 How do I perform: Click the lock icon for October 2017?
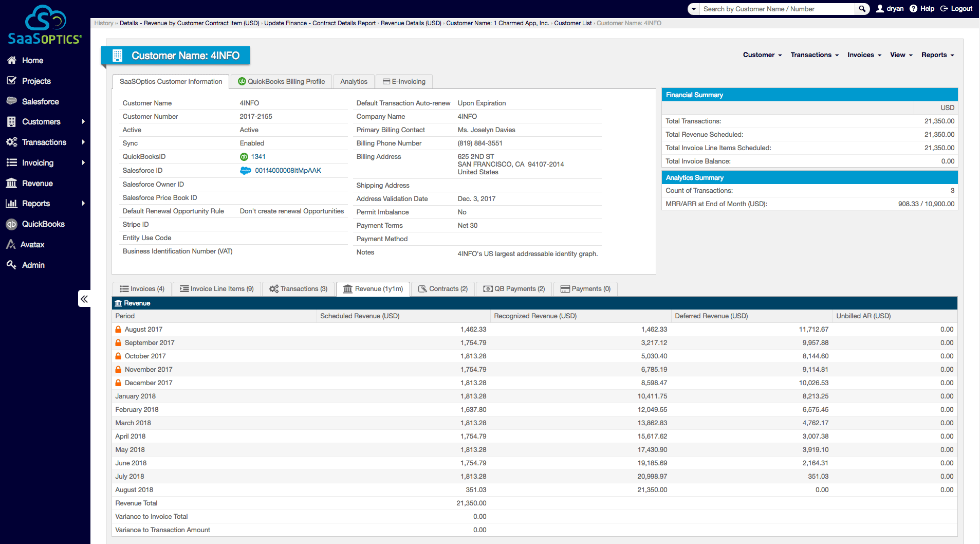coord(118,356)
